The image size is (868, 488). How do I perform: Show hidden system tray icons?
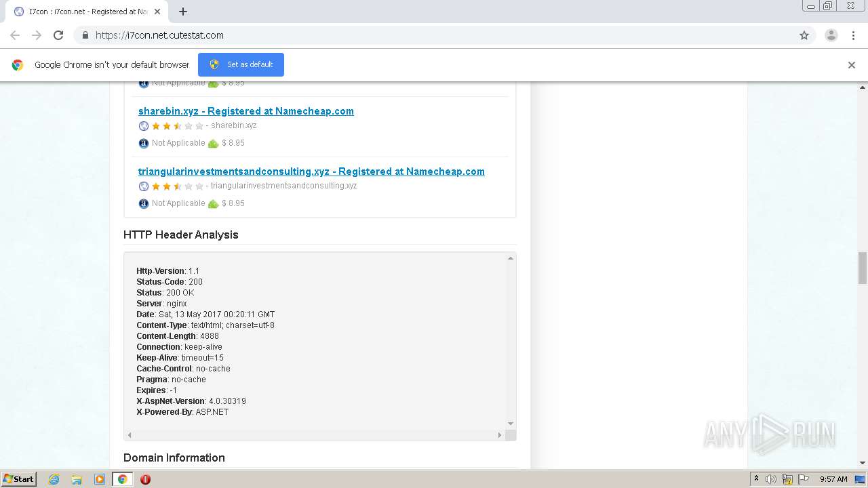pyautogui.click(x=756, y=479)
